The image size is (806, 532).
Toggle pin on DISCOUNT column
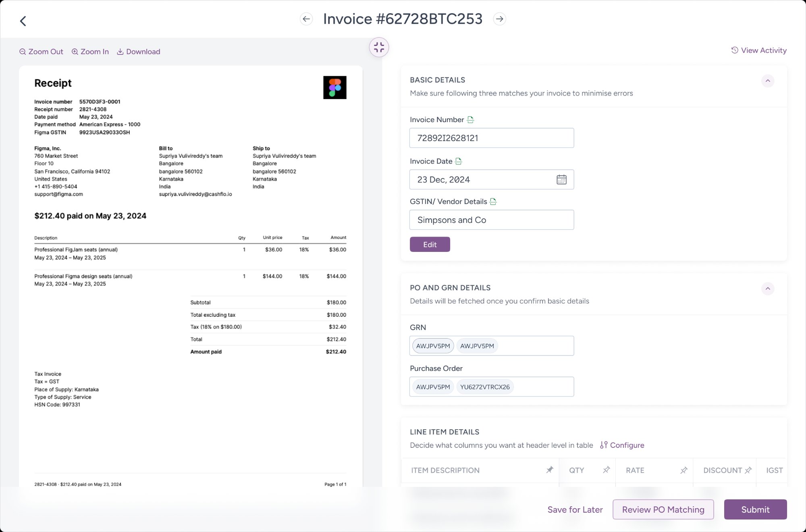coord(748,470)
